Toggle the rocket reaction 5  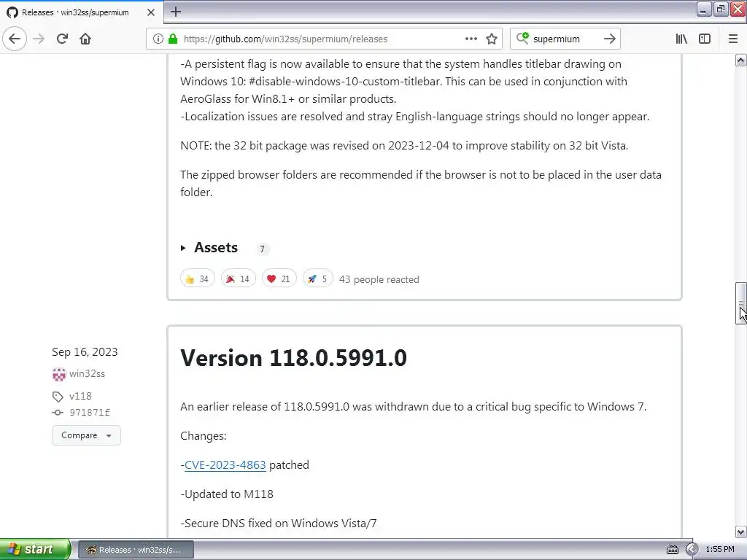point(318,279)
